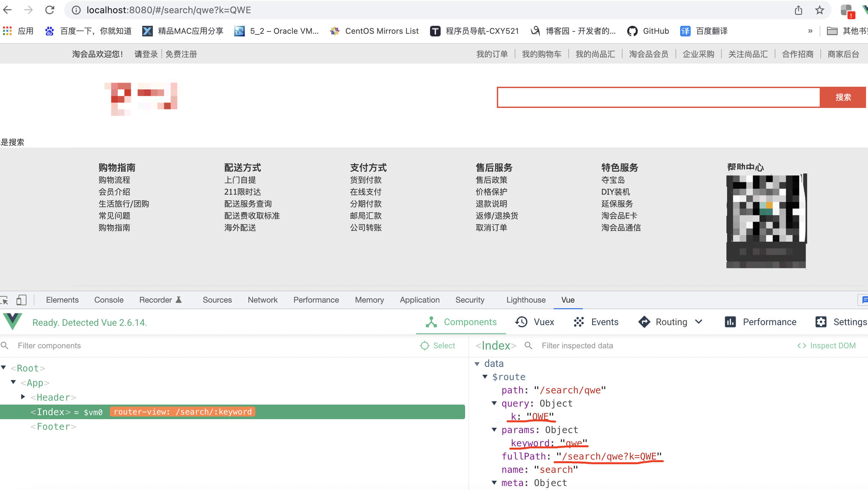Viewport: 868px width, 490px height.
Task: Open Vue devtools Settings gear
Action: (821, 322)
